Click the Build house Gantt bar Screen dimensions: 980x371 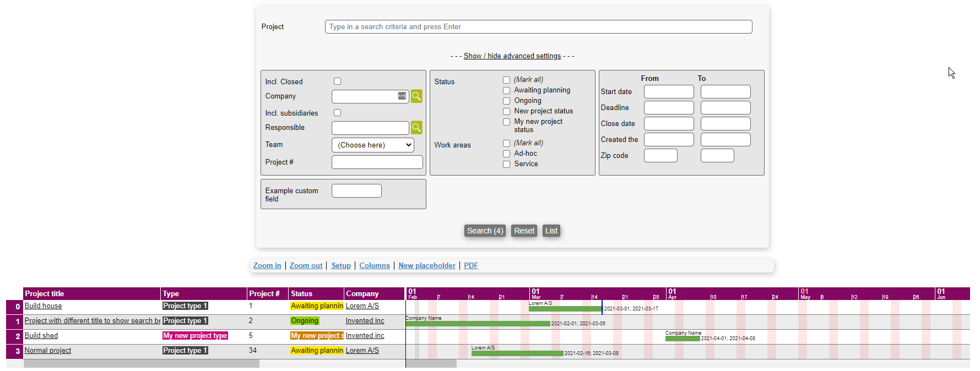coord(565,309)
